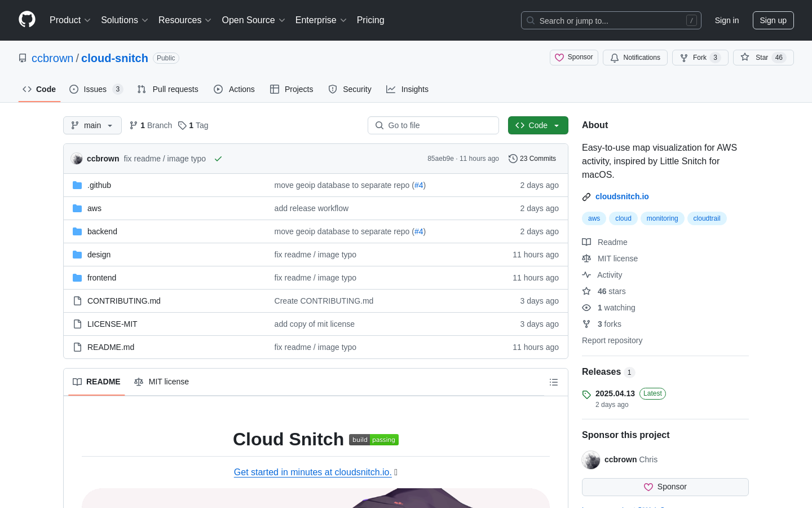Click the monitoring topic tag
This screenshot has width=812, height=508.
(x=662, y=218)
